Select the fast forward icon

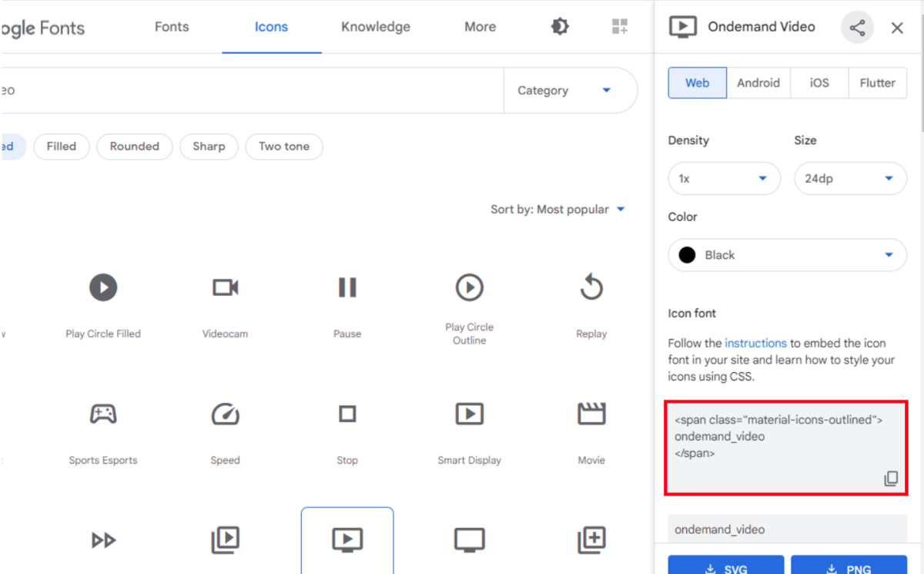point(103,540)
